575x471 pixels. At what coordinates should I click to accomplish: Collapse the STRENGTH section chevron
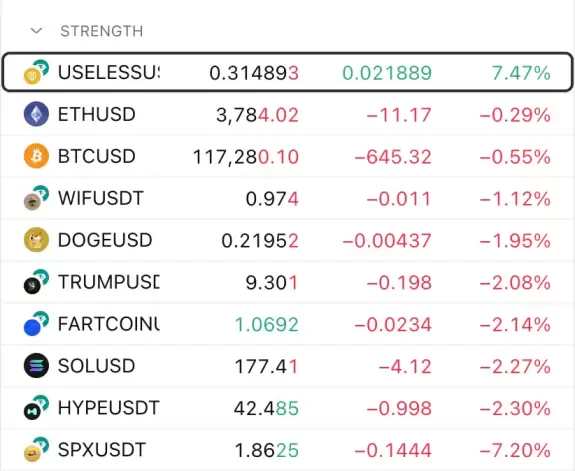coord(36,31)
